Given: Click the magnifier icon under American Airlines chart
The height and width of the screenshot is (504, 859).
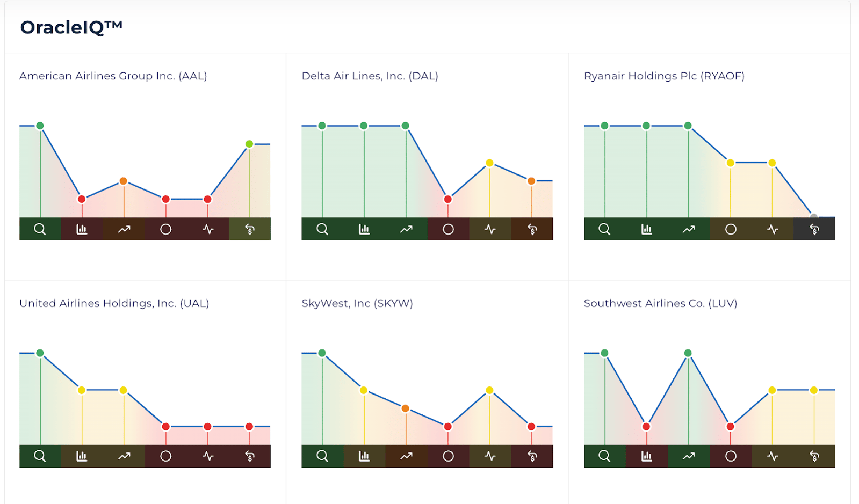Looking at the screenshot, I should point(40,229).
